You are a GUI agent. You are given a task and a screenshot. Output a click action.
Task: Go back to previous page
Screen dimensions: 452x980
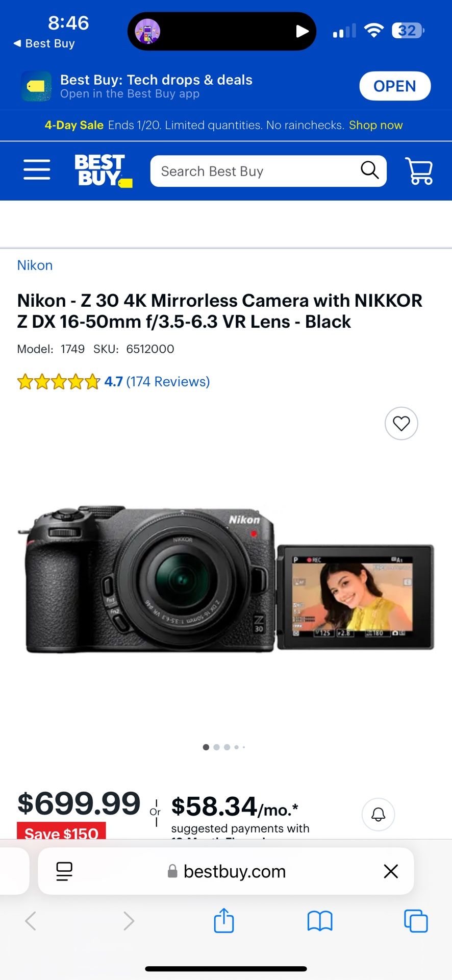[x=31, y=921]
